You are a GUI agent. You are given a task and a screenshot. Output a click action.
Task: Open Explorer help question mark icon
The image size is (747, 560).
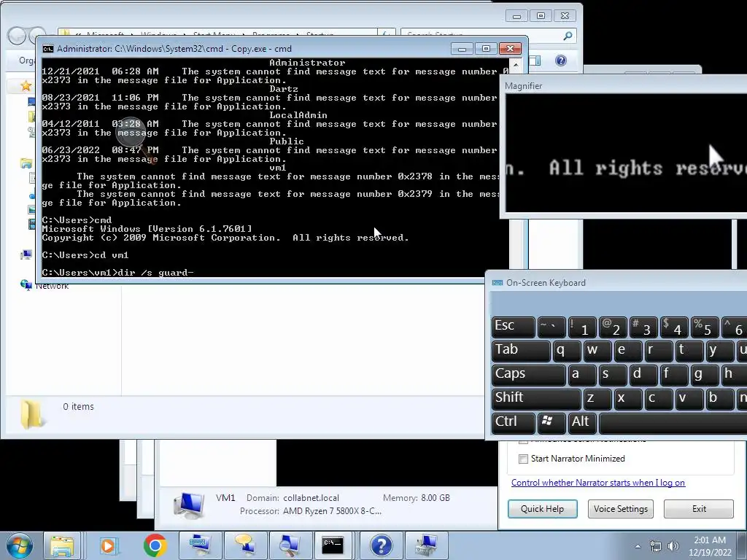561,61
